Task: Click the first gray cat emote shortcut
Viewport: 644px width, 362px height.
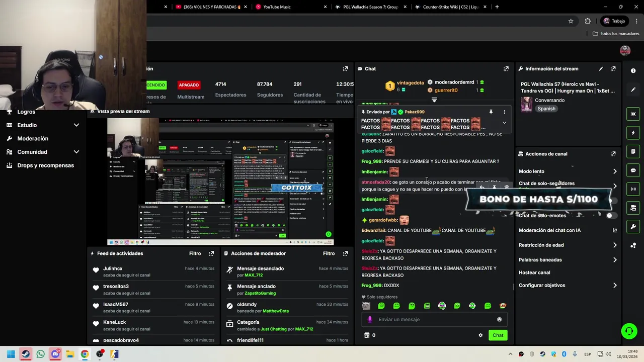Action: pyautogui.click(x=366, y=306)
